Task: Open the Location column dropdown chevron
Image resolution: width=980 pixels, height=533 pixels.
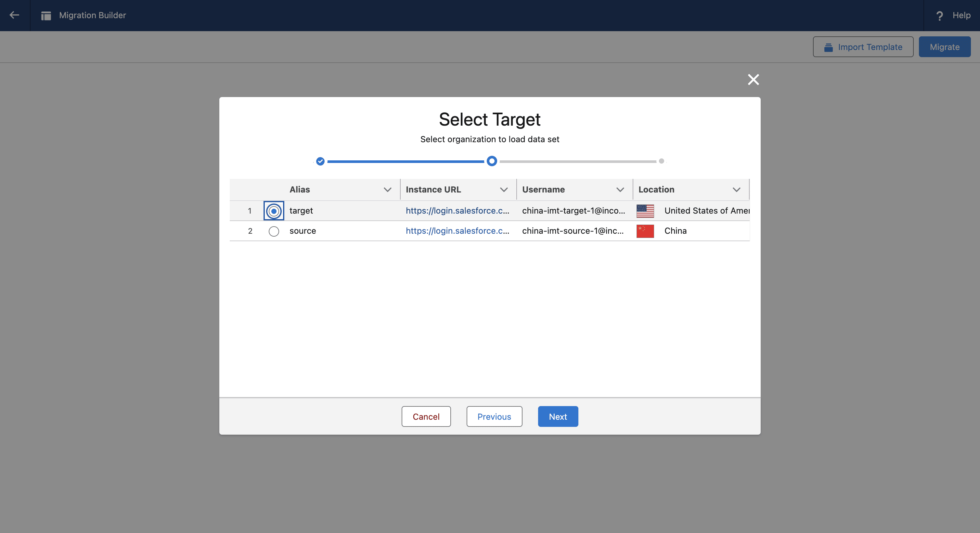Action: coord(736,190)
